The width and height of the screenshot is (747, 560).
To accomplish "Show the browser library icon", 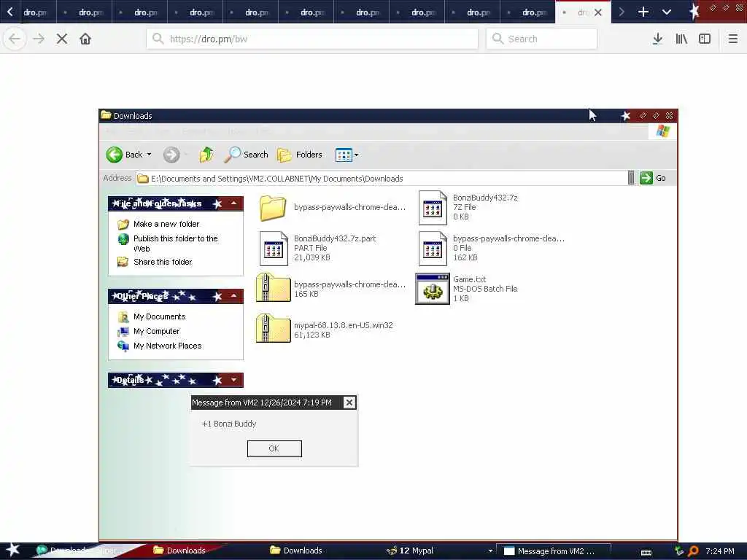I will pos(681,39).
